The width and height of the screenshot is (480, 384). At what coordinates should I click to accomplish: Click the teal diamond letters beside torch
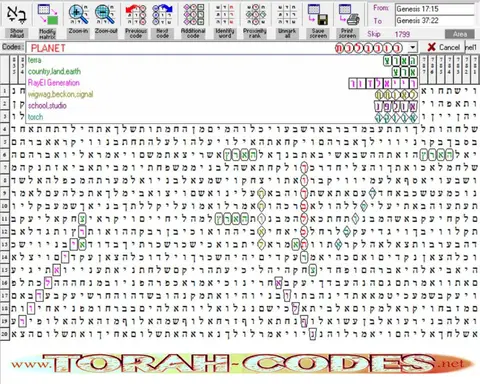coord(396,117)
